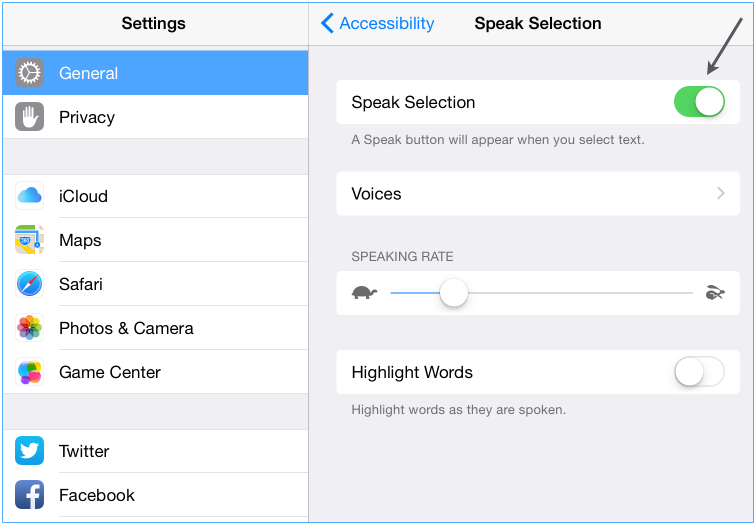Go back using the Accessibility chevron
Image resolution: width=756 pixels, height=526 pixels.
327,23
